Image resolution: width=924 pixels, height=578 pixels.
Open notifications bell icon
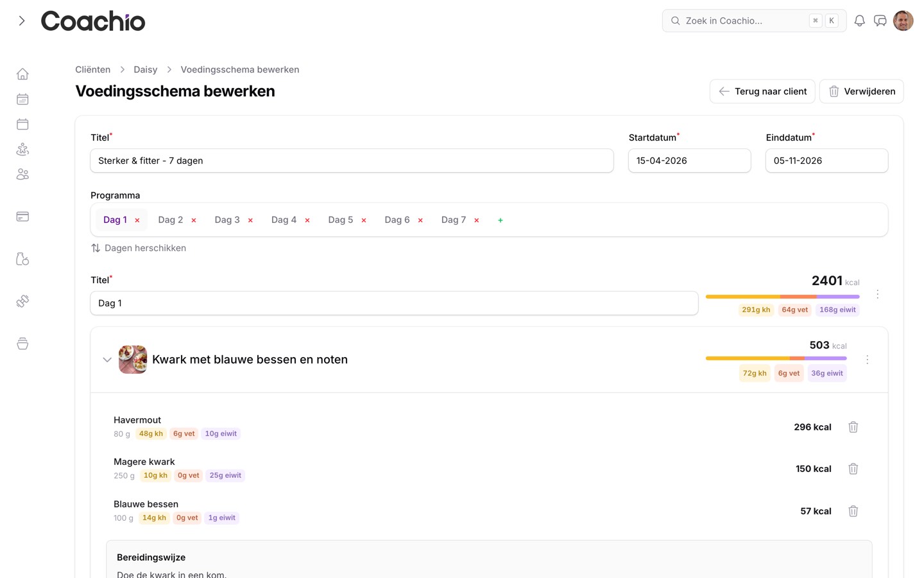coord(860,21)
